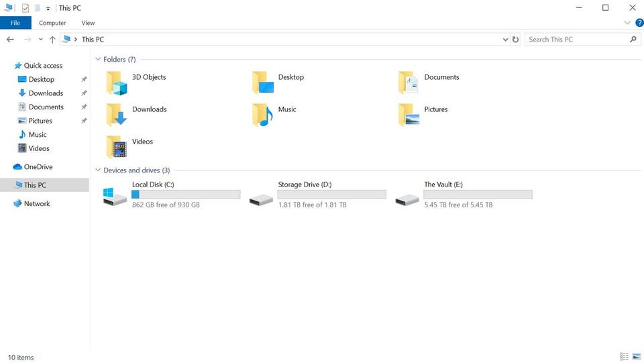Click the '1.81 TB free of 1.81 TB' text
644x363 pixels.
(x=312, y=205)
